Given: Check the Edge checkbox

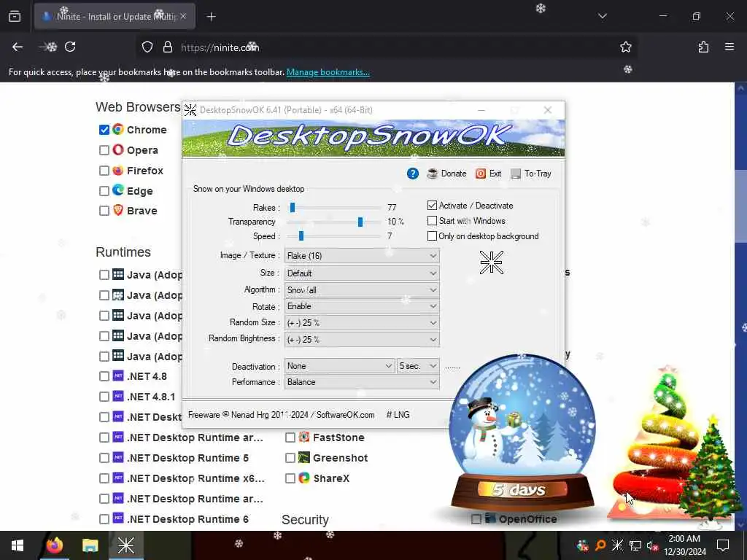Looking at the screenshot, I should pos(104,191).
